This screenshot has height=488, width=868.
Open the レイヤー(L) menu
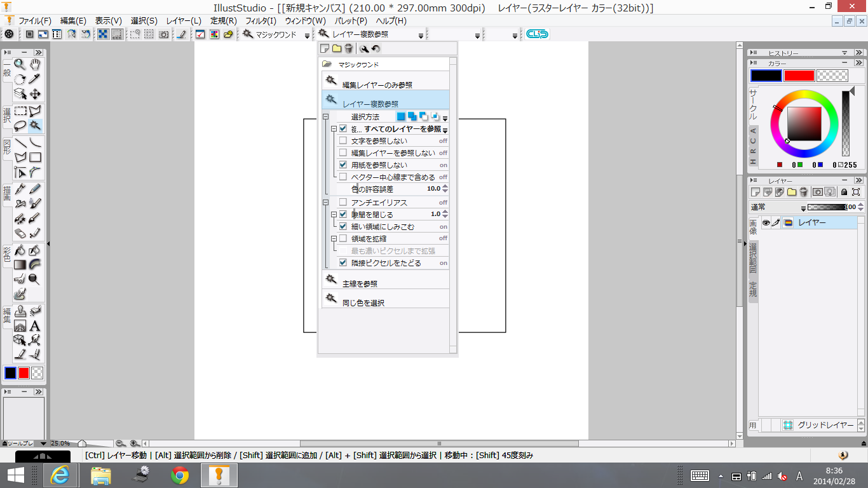184,20
